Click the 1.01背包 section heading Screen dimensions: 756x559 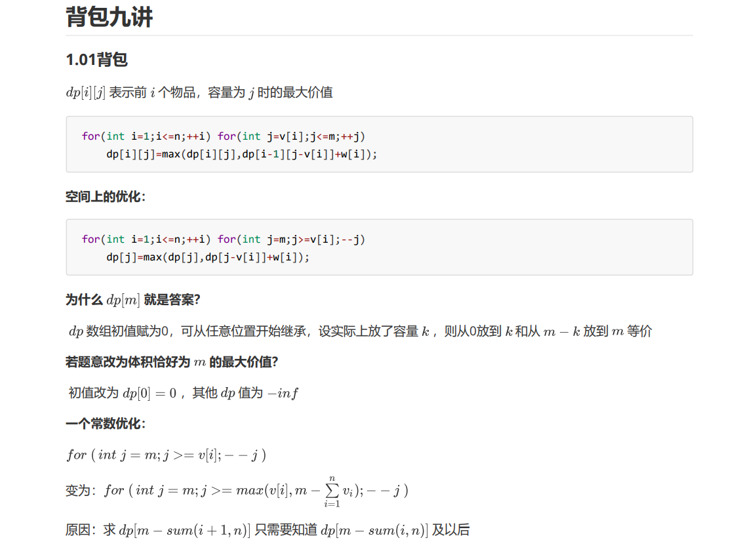tap(97, 60)
